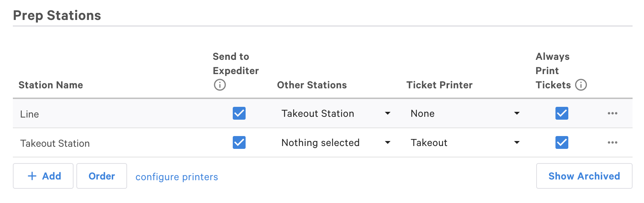
Task: Click the Station Name column header
Action: point(51,85)
